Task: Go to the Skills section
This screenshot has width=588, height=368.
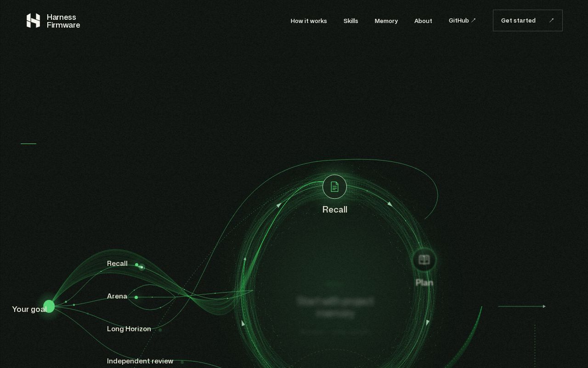Action: coord(351,21)
